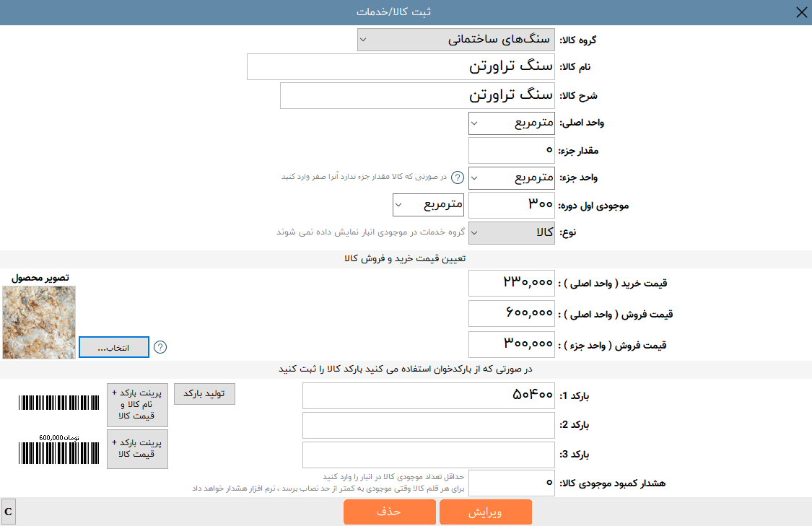
Task: Focus the شرح کالا input field
Action: click(417, 96)
